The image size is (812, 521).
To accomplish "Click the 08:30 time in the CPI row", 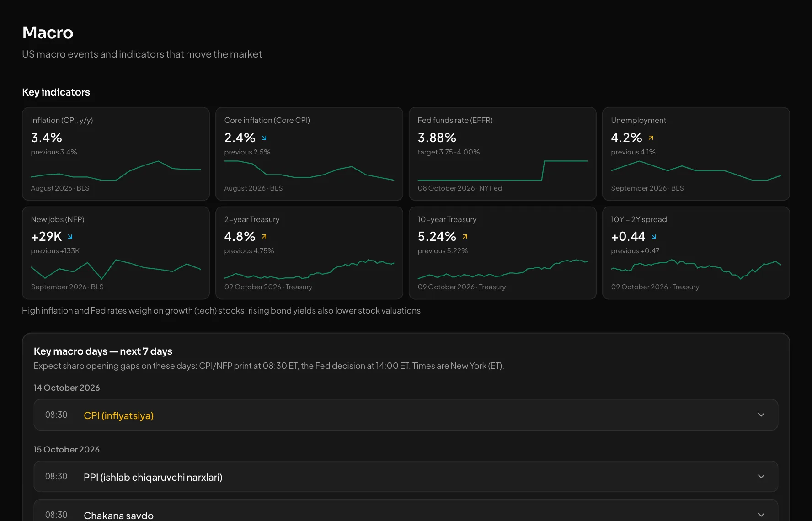I will point(56,415).
